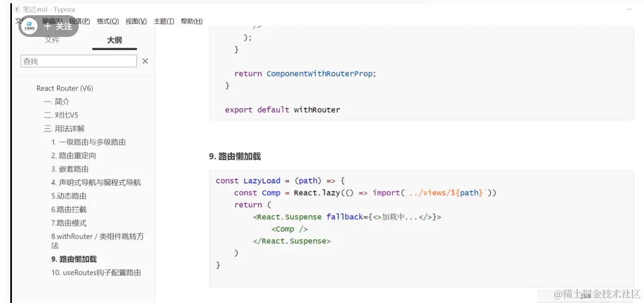Jump to React Router (V6) heading in outline

pos(65,88)
